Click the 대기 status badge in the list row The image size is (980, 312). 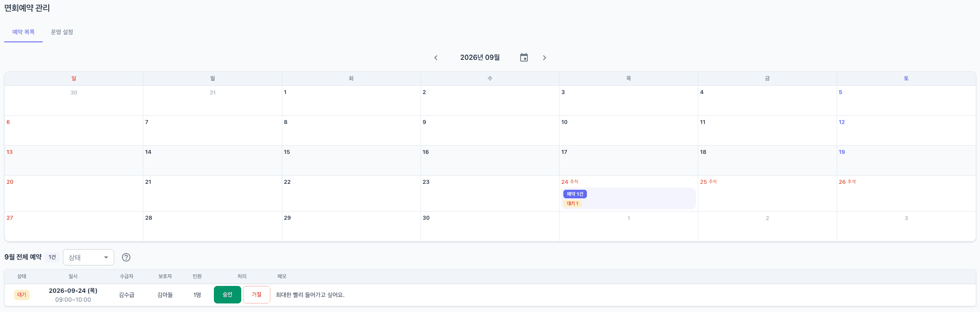[22, 294]
